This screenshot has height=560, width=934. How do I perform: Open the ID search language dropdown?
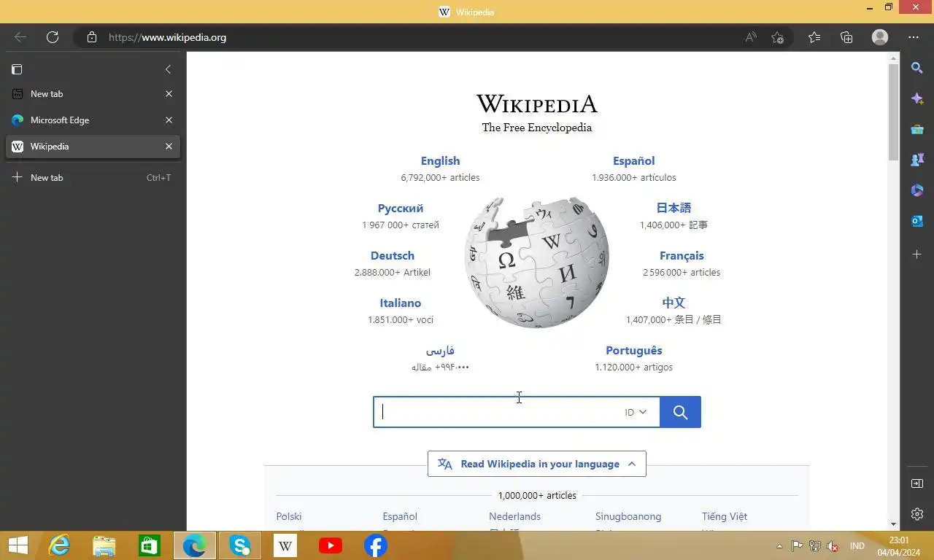click(636, 412)
